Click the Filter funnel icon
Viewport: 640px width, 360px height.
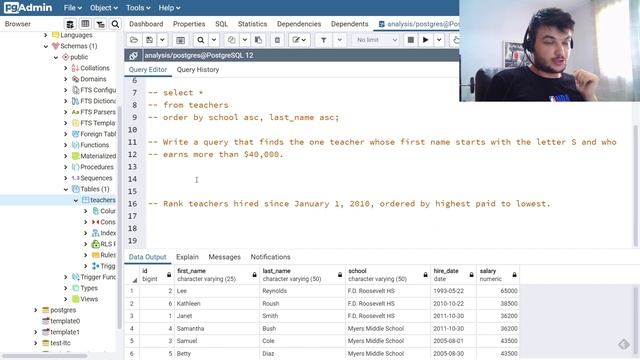pyautogui.click(x=324, y=40)
